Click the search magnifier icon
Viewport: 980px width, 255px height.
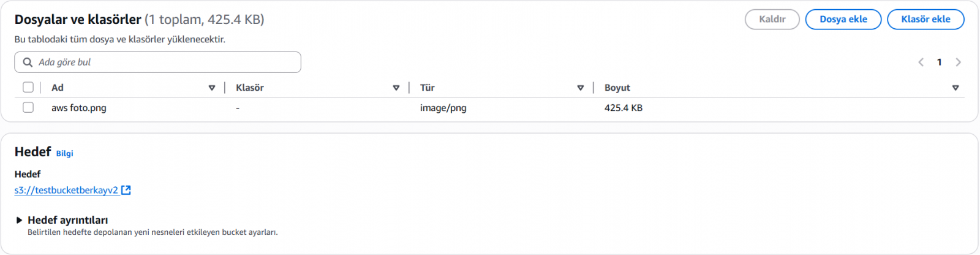click(28, 63)
